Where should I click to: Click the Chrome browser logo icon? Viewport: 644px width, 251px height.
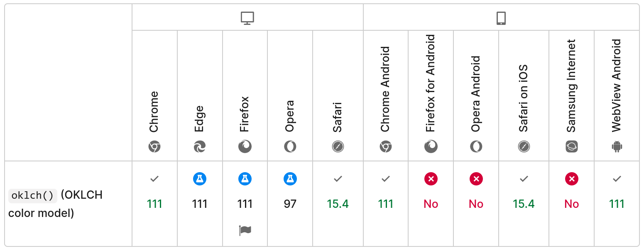click(154, 146)
